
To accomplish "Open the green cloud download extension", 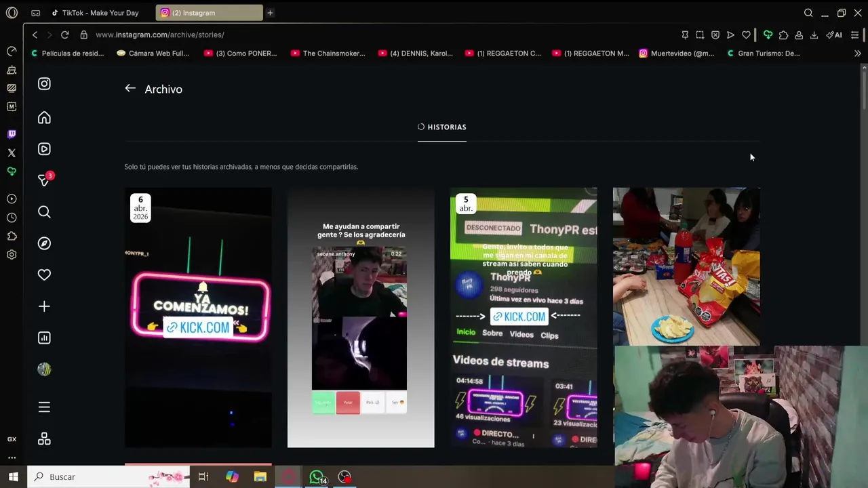I will point(768,35).
